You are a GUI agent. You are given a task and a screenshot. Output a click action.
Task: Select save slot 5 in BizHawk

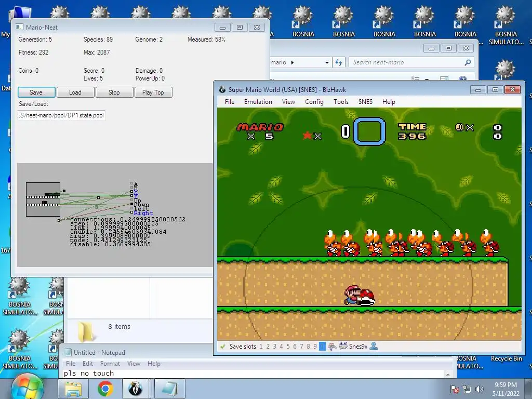[x=288, y=347]
